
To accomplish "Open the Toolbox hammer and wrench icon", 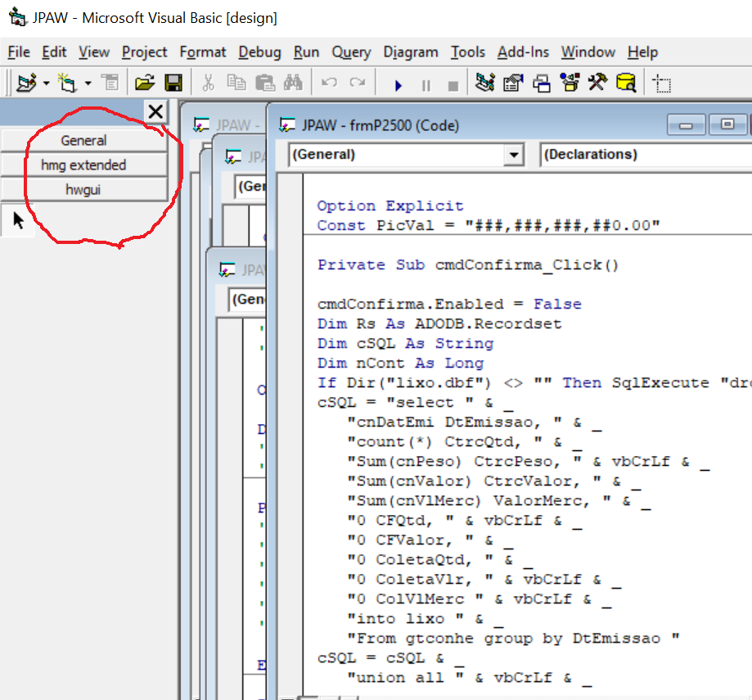I will click(x=597, y=83).
